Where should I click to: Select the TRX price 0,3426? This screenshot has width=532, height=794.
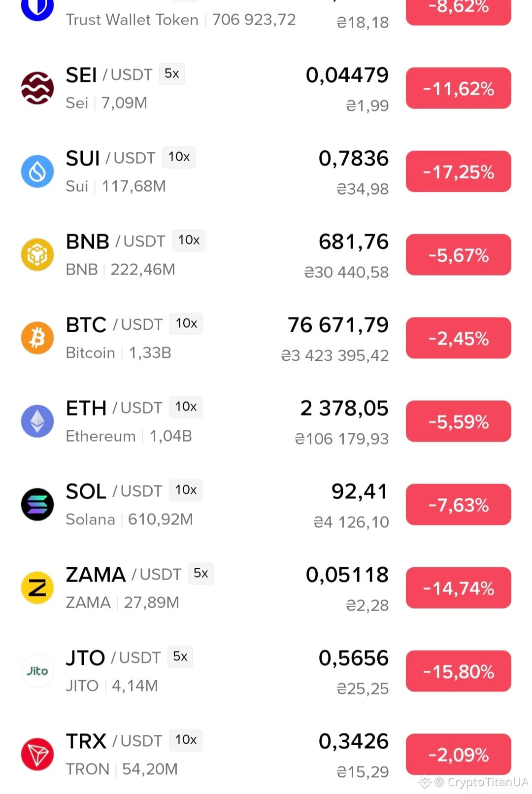[354, 742]
